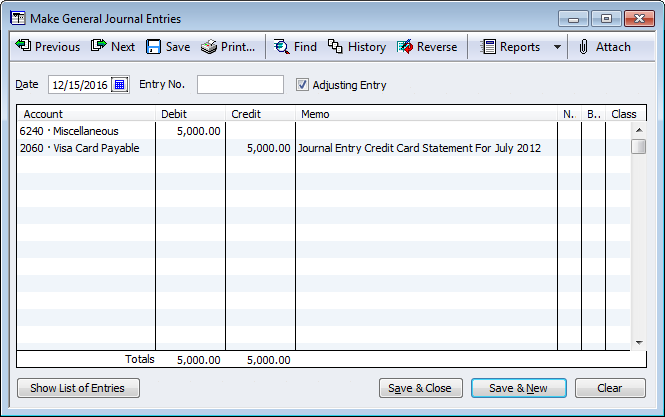Uncheck the Adjusting Entry checkbox

pos(303,85)
